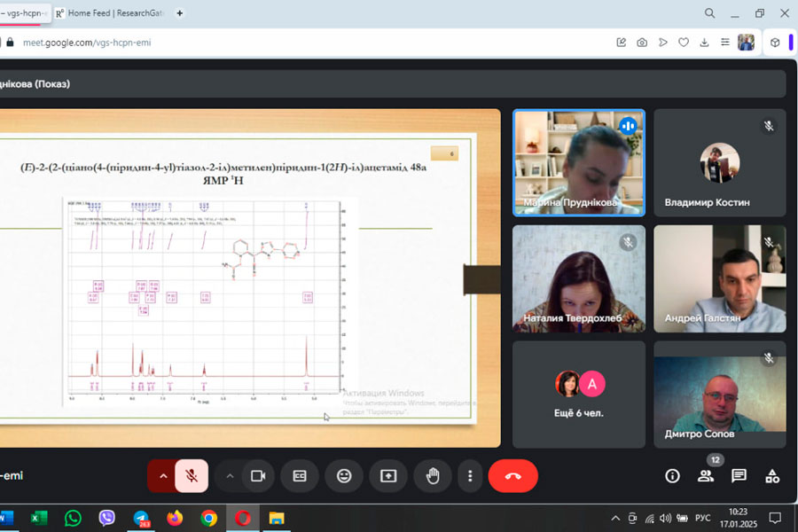
Task: Open extensions cube icon
Action: 775,43
